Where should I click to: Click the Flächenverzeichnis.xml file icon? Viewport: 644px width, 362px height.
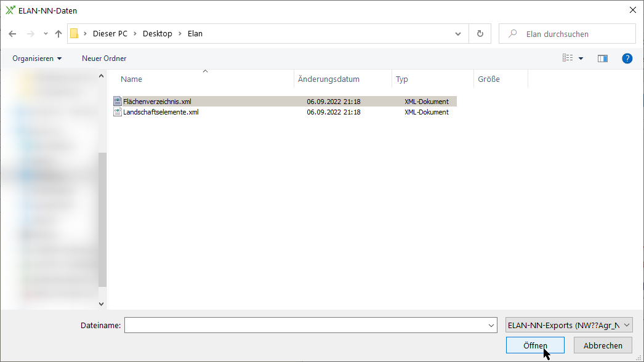tap(118, 102)
